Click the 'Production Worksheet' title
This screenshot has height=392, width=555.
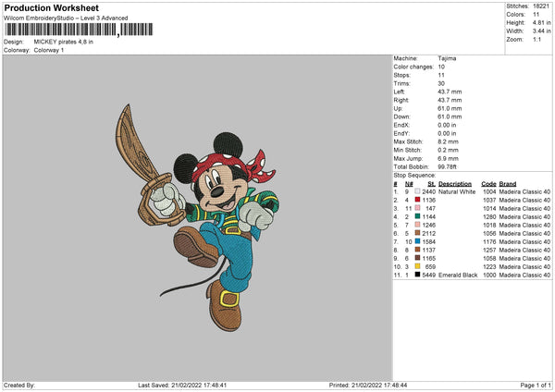[52, 7]
